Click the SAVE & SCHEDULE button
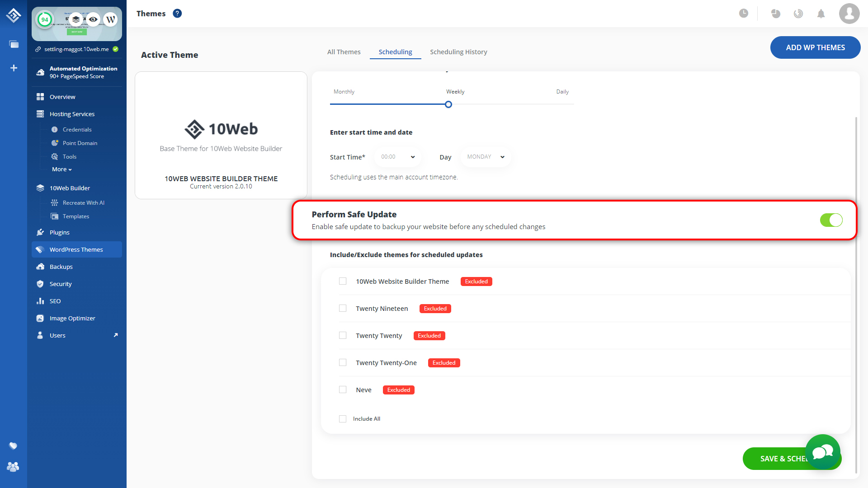 792,459
